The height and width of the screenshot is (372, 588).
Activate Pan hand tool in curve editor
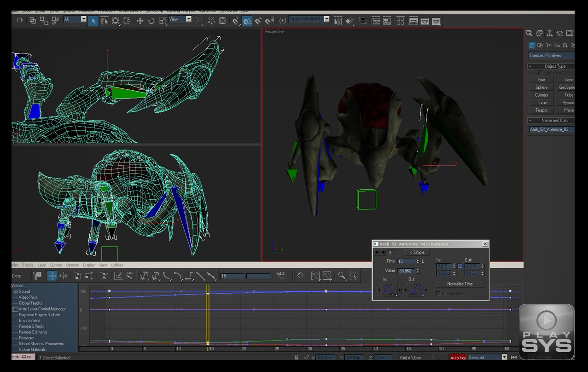pos(300,275)
